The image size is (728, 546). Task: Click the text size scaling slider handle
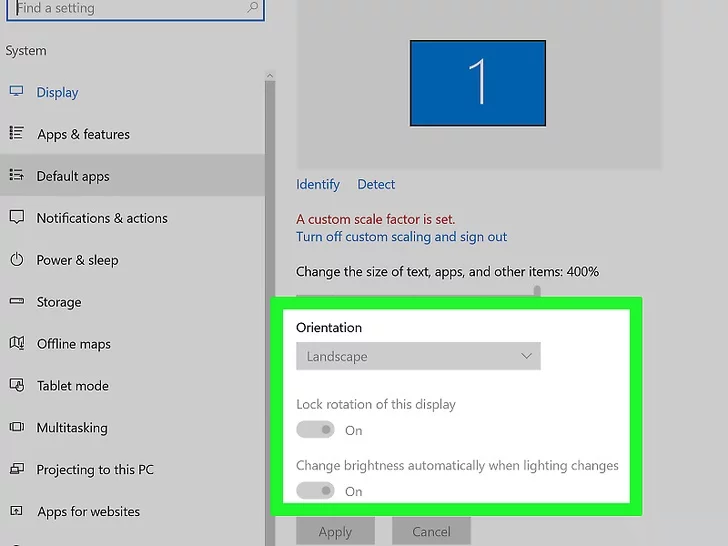[x=537, y=291]
